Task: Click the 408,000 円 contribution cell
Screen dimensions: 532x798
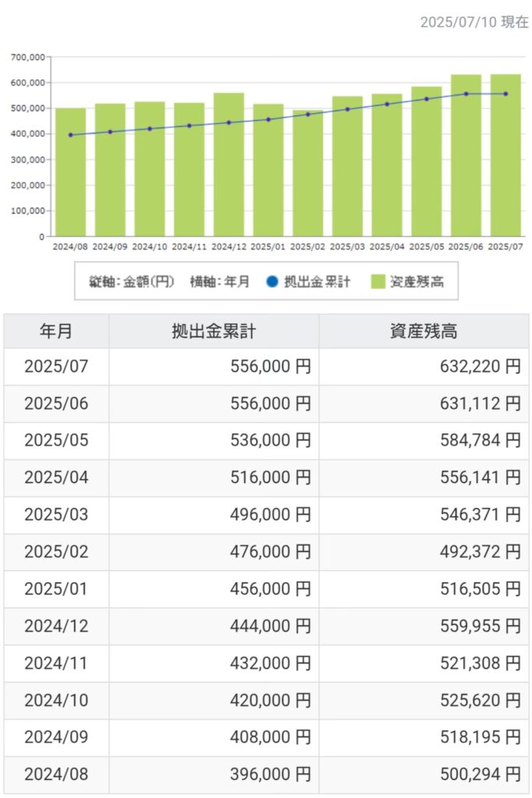Action: 213,737
